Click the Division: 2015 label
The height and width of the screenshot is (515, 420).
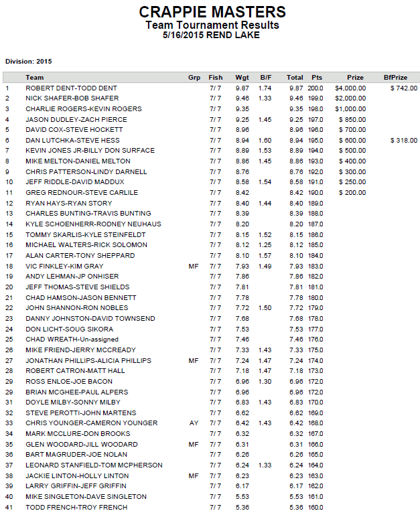(x=29, y=62)
